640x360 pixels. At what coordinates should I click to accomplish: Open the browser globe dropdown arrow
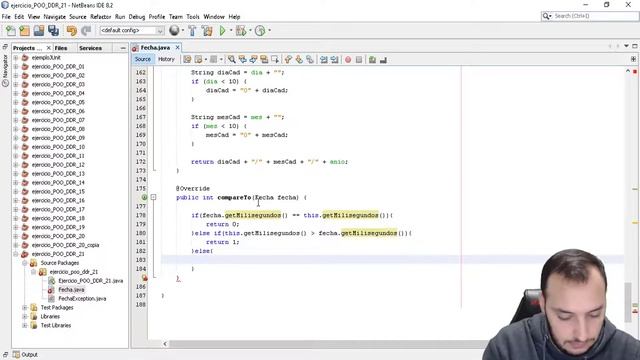182,31
